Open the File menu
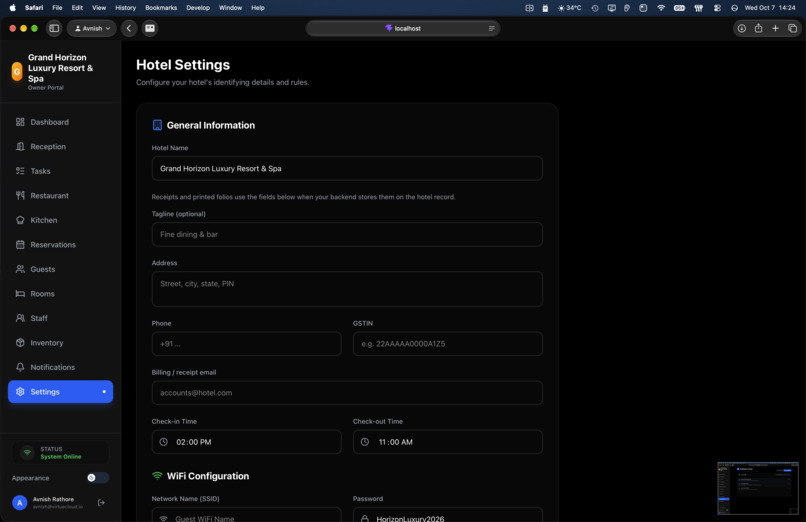 click(x=57, y=8)
